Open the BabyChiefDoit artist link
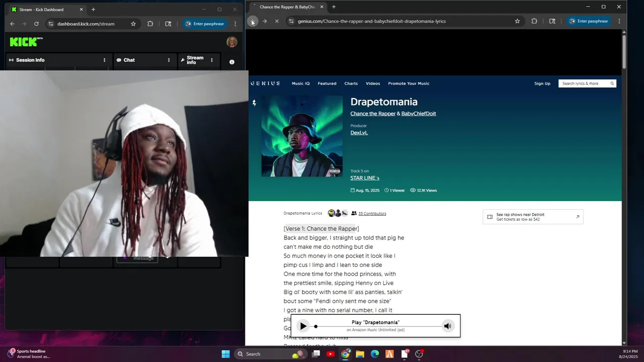This screenshot has width=644, height=362. (x=419, y=114)
